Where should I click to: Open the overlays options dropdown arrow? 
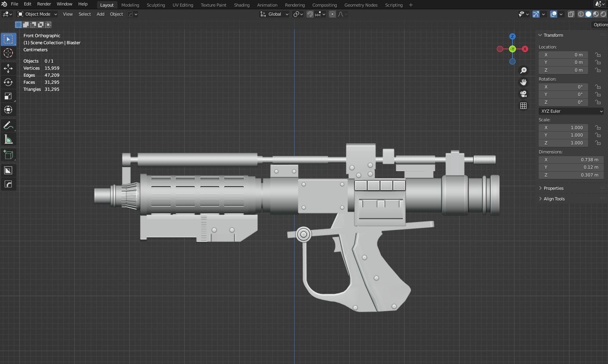tap(561, 14)
